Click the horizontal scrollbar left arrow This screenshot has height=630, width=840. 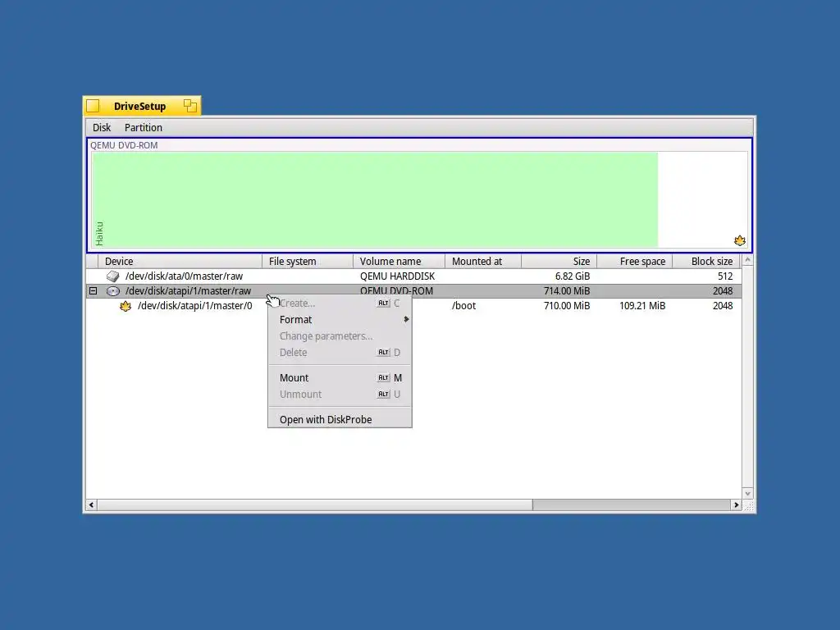(92, 504)
